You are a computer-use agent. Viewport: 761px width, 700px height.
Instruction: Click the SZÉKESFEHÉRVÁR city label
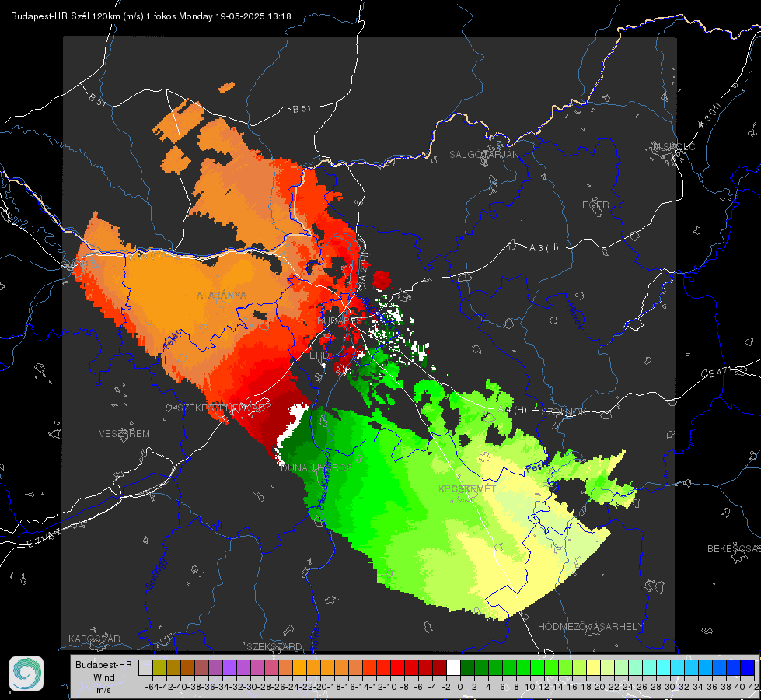click(222, 408)
